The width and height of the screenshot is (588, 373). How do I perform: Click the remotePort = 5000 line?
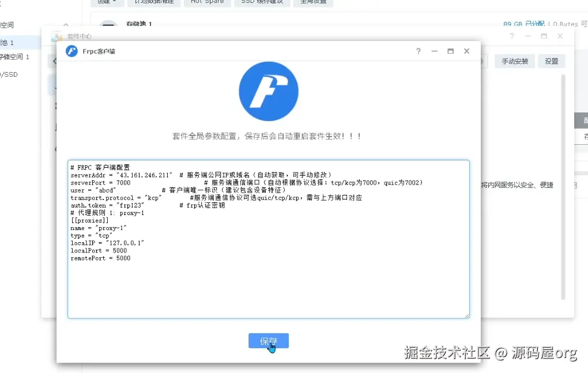[100, 258]
